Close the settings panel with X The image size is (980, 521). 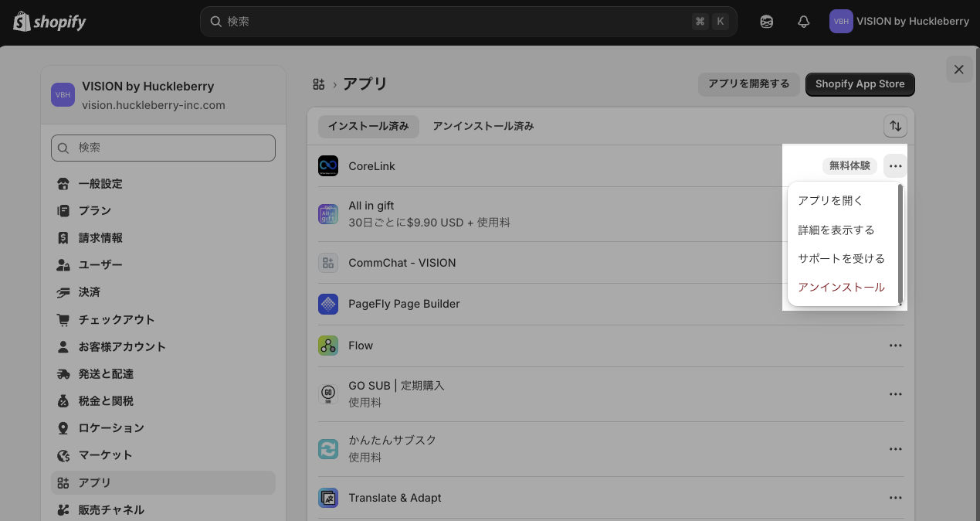point(958,70)
